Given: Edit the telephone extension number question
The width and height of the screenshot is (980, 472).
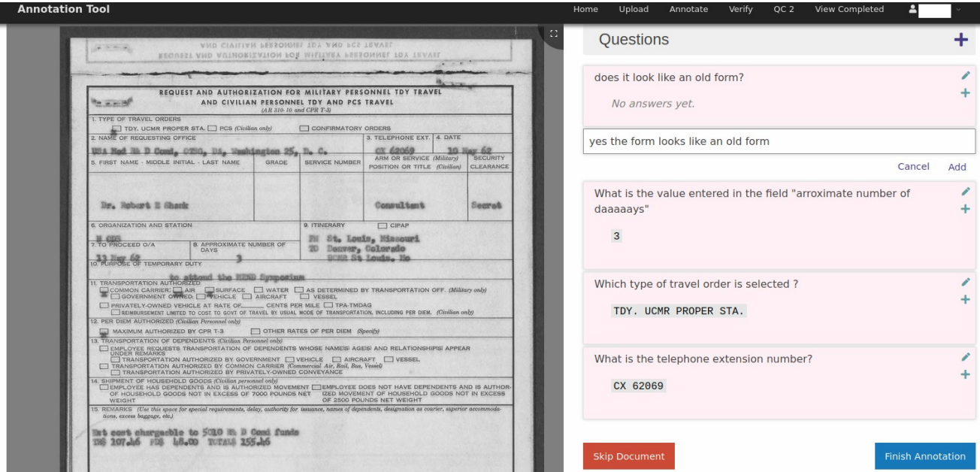Looking at the screenshot, I should pyautogui.click(x=966, y=357).
